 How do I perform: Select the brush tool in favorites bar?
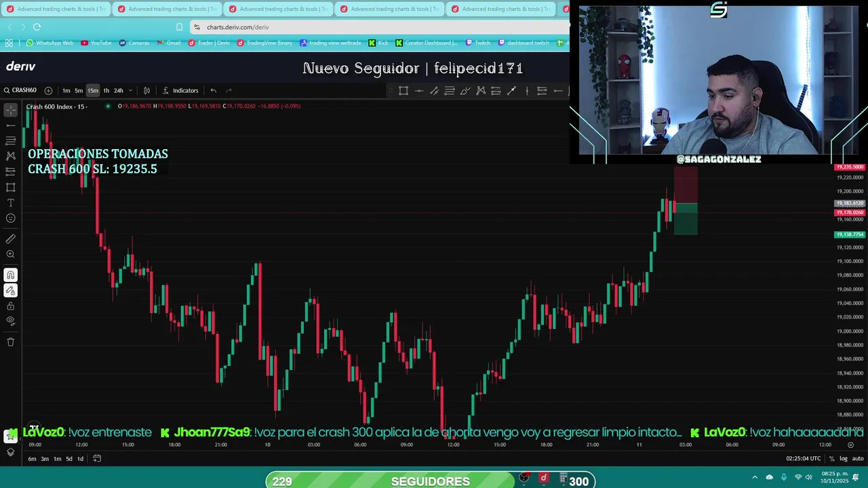(465, 90)
